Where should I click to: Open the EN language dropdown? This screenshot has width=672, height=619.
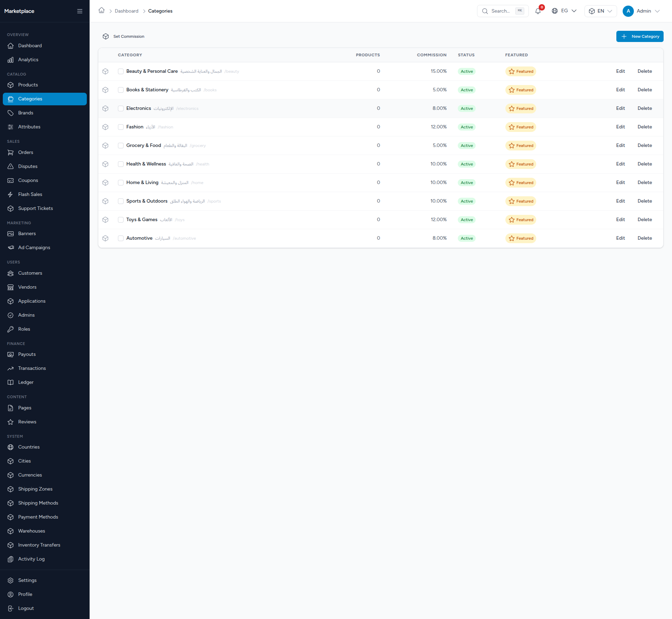coord(601,11)
